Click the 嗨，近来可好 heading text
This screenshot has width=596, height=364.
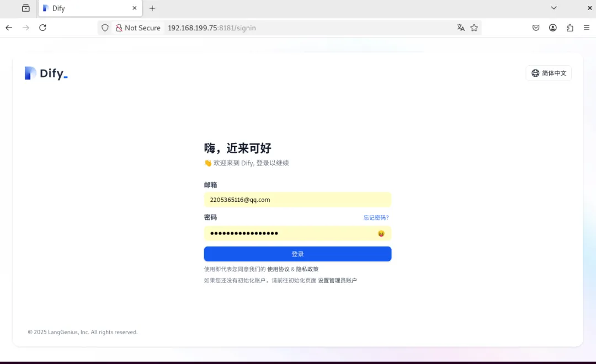point(237,148)
